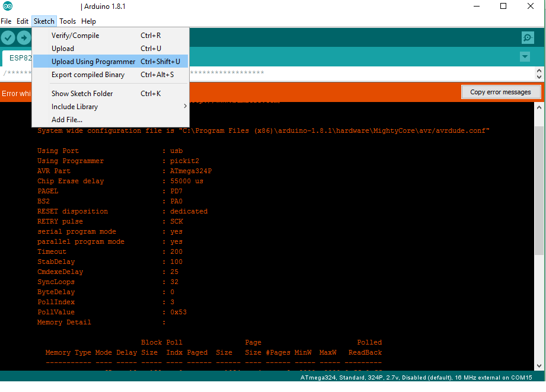Click the 'Chip Erase delay' line

click(x=120, y=181)
